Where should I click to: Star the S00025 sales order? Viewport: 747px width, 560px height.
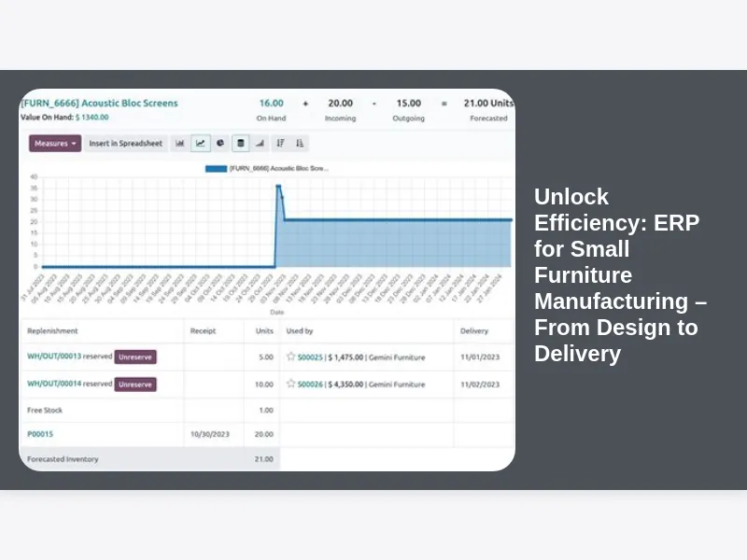point(290,357)
